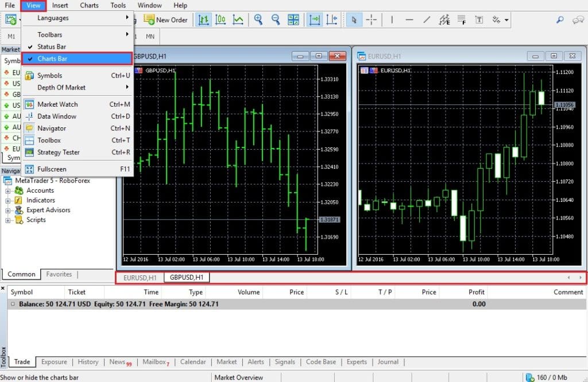Open the Window menu
The width and height of the screenshot is (588, 382).
coord(150,5)
